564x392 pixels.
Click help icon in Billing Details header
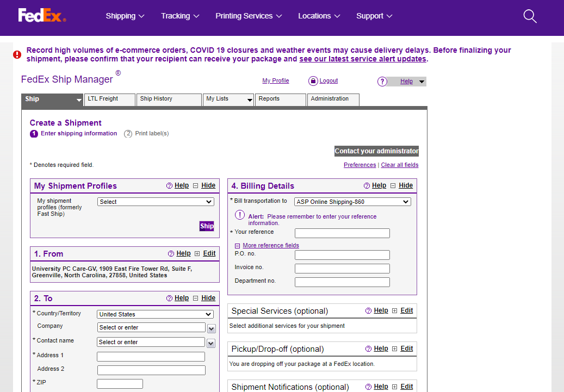[x=367, y=186]
